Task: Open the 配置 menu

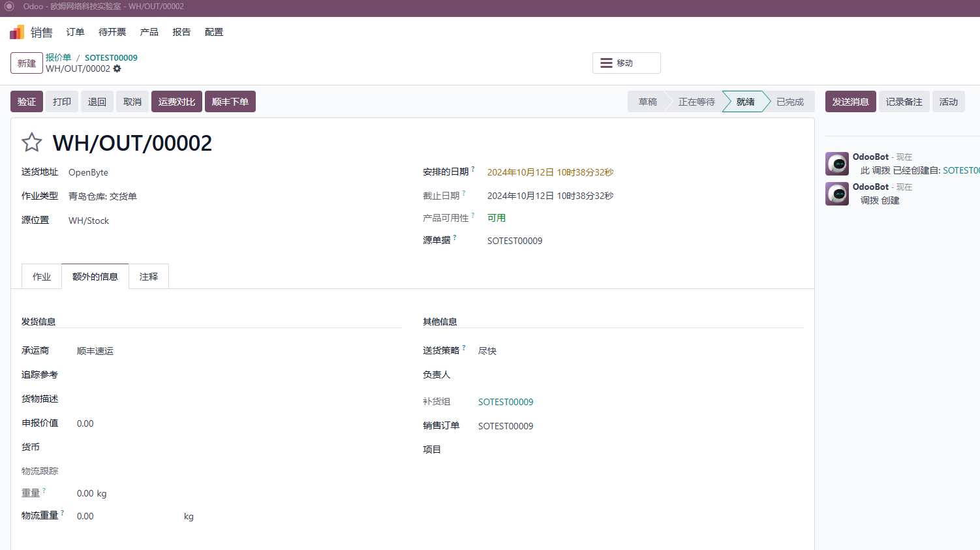Action: click(x=214, y=32)
